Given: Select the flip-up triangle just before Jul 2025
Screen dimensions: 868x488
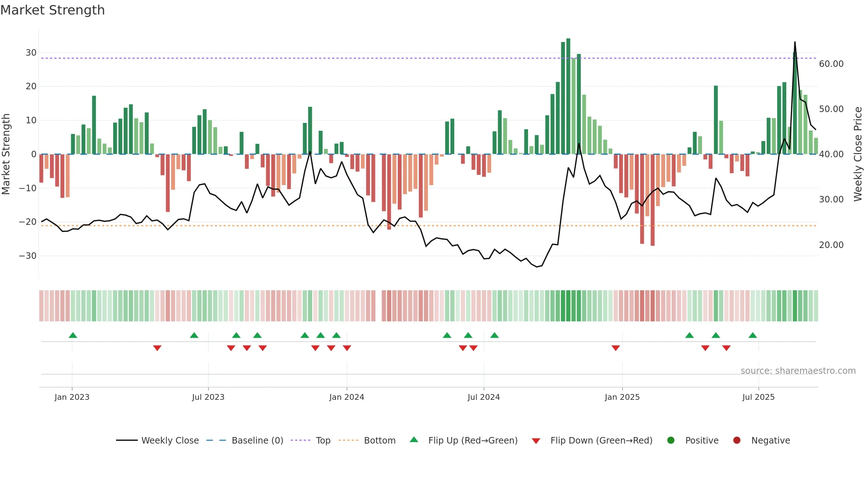Looking at the screenshot, I should click(753, 335).
